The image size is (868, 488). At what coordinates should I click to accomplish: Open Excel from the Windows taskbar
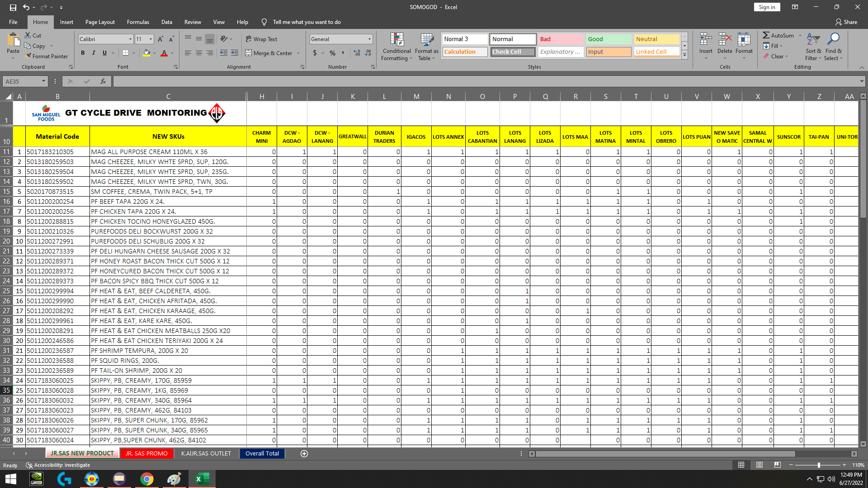click(202, 479)
